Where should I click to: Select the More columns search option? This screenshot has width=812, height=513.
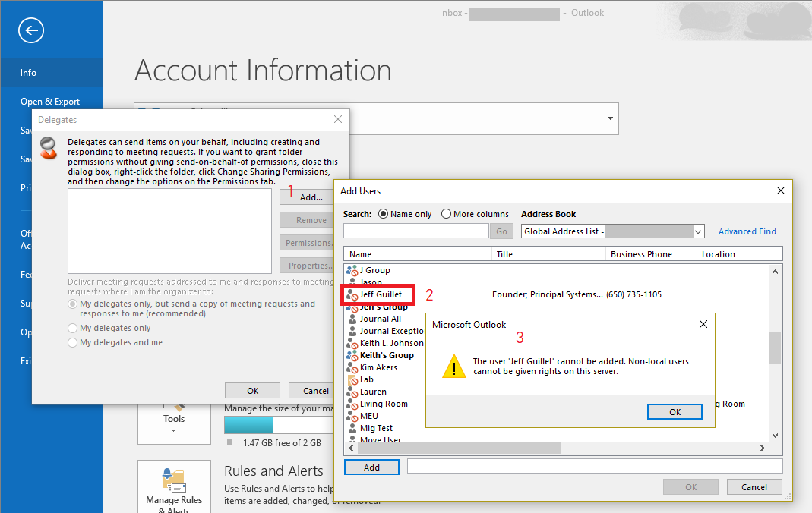[x=446, y=214]
